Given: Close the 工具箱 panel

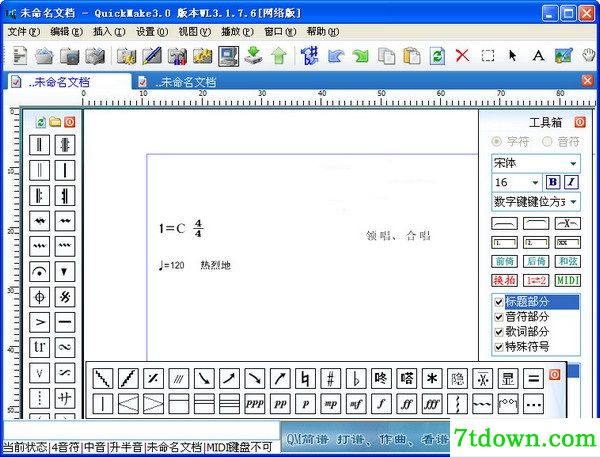Looking at the screenshot, I should tap(580, 122).
